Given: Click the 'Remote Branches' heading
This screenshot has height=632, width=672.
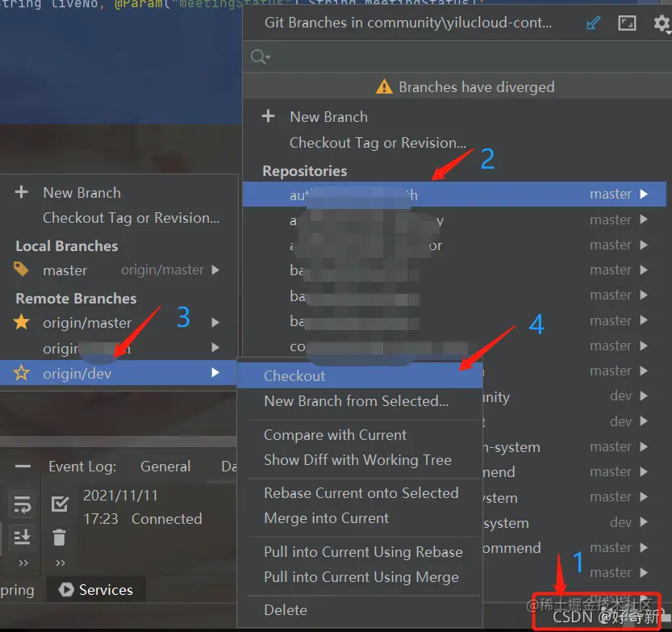Looking at the screenshot, I should click(x=76, y=298).
